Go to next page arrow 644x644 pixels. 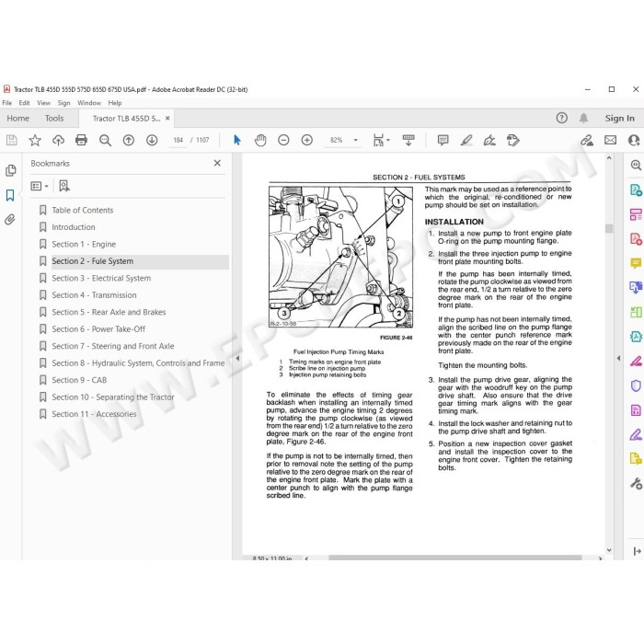tap(152, 140)
